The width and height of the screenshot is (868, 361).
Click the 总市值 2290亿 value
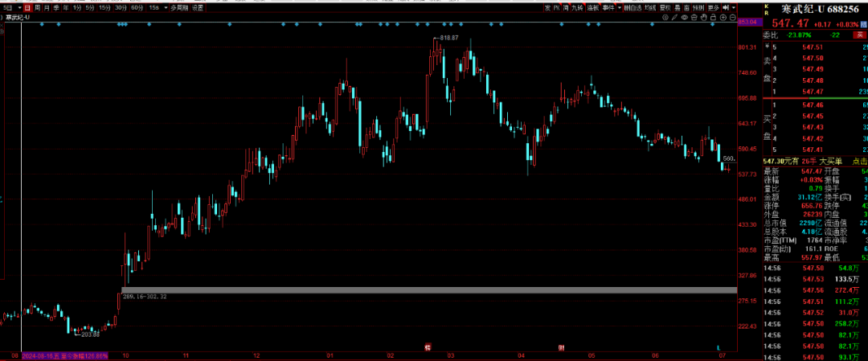coord(810,223)
